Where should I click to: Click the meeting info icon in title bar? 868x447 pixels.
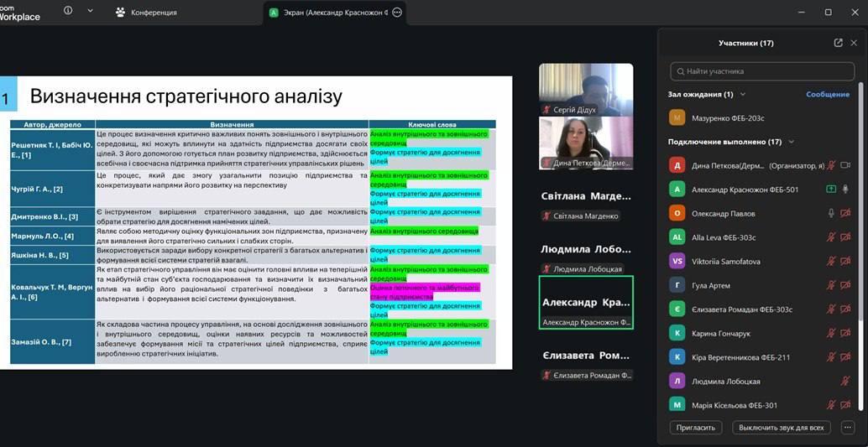tap(68, 11)
